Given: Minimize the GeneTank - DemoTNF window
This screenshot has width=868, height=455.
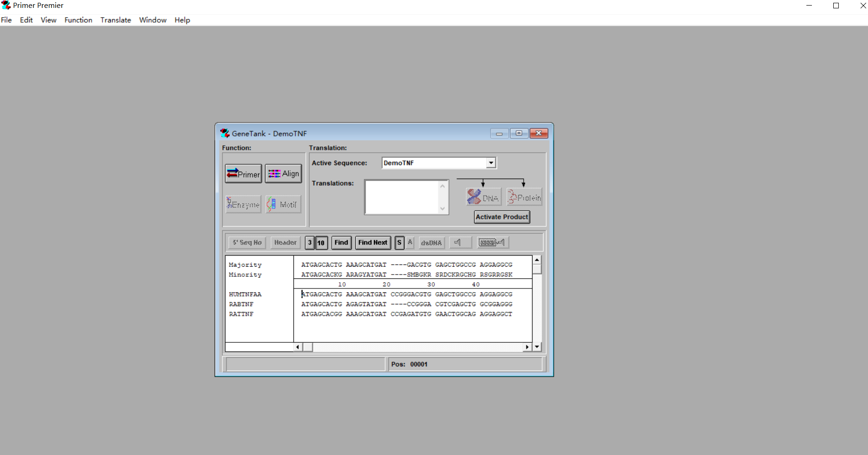Looking at the screenshot, I should click(x=499, y=134).
